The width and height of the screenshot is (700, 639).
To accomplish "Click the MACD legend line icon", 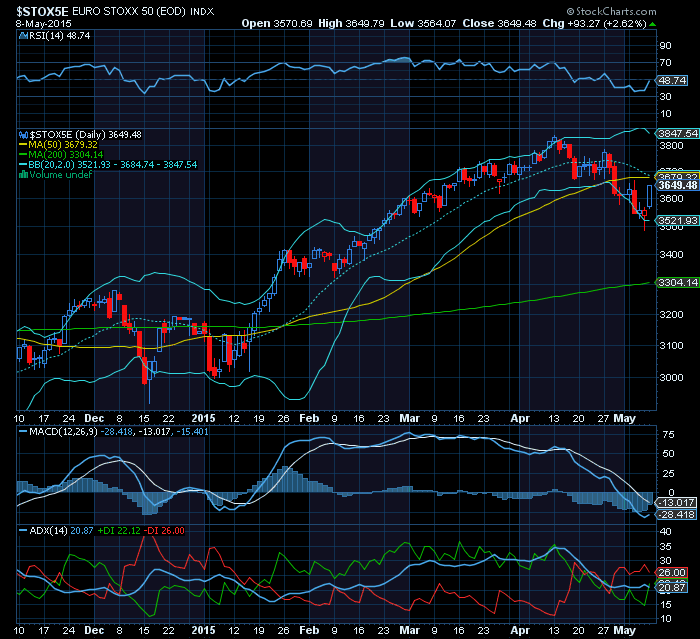I will pos(23,432).
